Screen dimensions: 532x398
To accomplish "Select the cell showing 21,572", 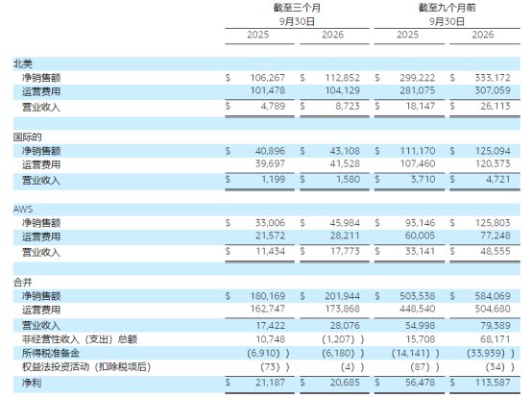I will click(270, 236).
